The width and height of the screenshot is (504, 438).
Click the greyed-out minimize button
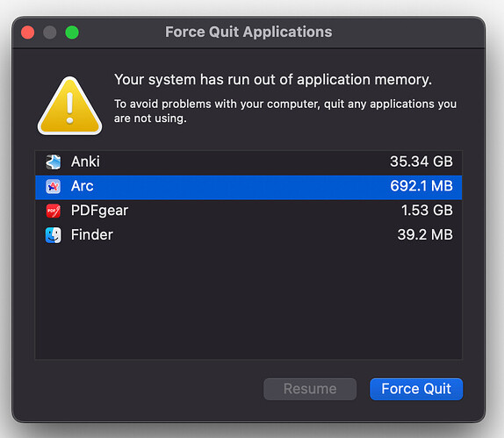pos(50,32)
